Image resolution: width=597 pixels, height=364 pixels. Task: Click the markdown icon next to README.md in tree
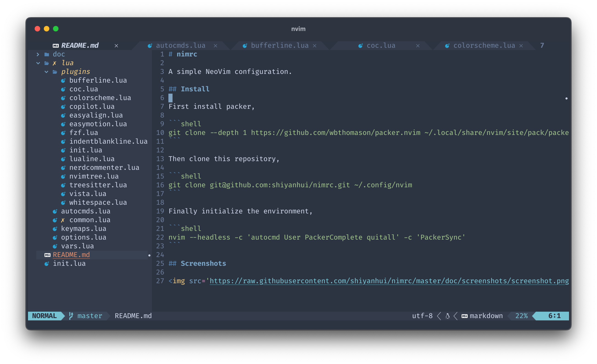tap(47, 255)
